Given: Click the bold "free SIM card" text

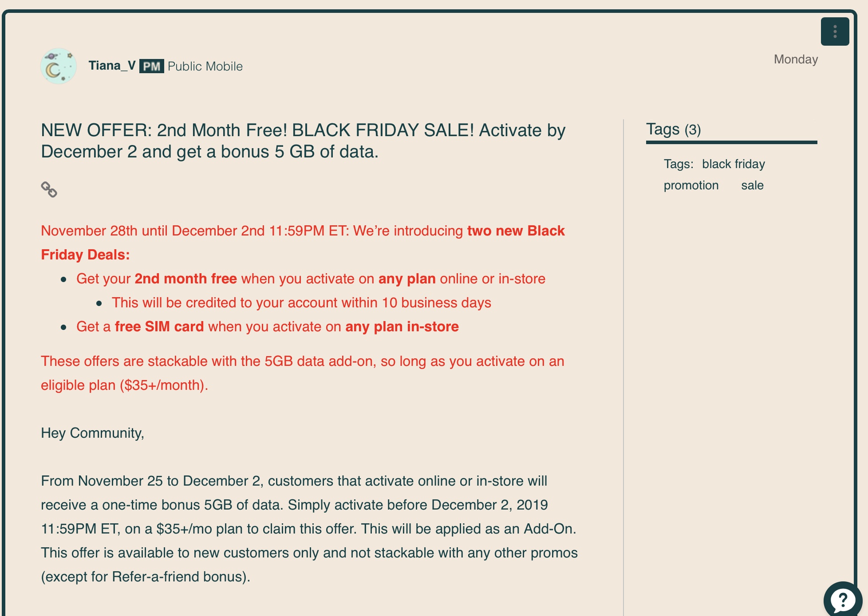Looking at the screenshot, I should (x=159, y=326).
